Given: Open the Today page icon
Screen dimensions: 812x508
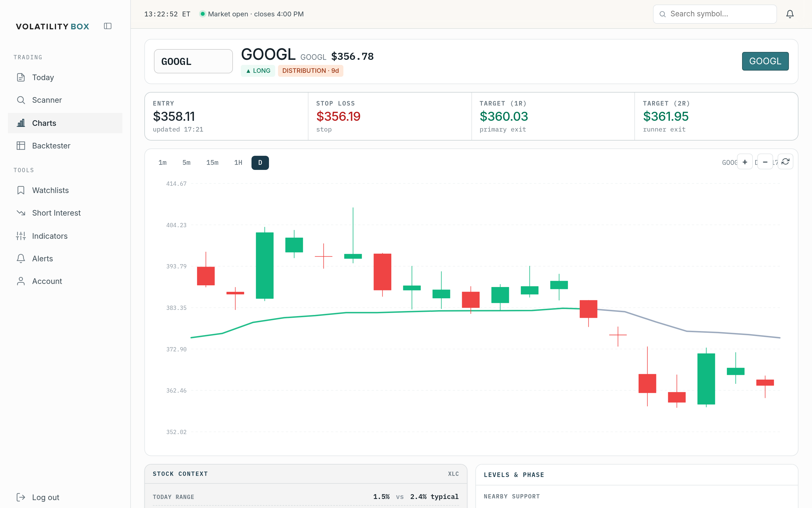Looking at the screenshot, I should pos(21,77).
